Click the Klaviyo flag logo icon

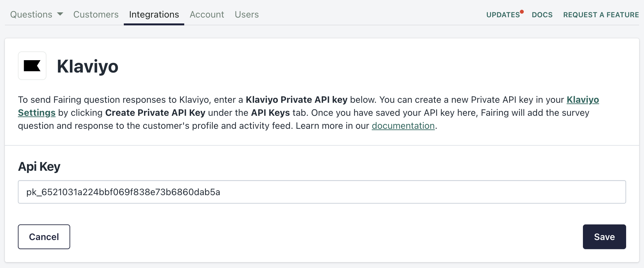point(32,66)
